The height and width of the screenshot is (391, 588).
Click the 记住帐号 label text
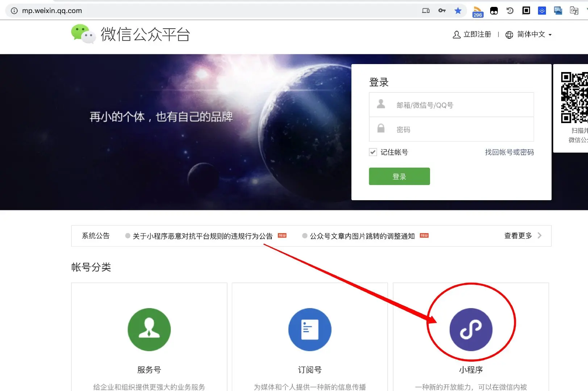[394, 152]
